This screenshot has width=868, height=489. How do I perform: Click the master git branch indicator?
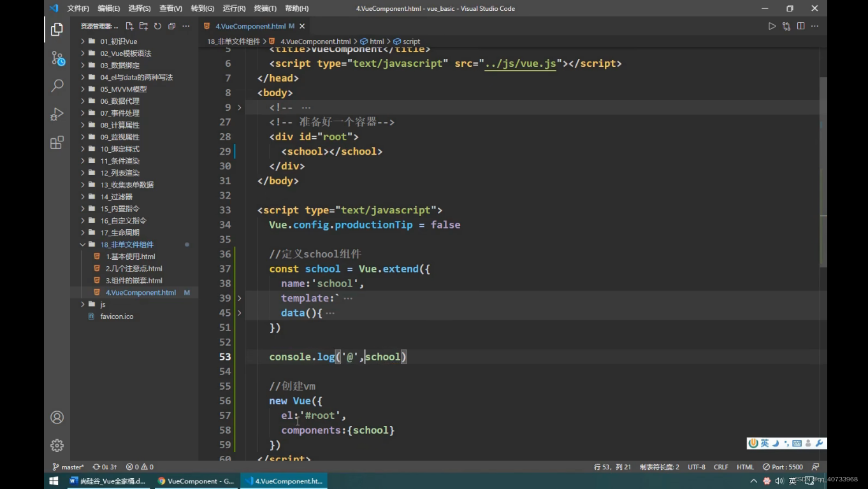68,467
